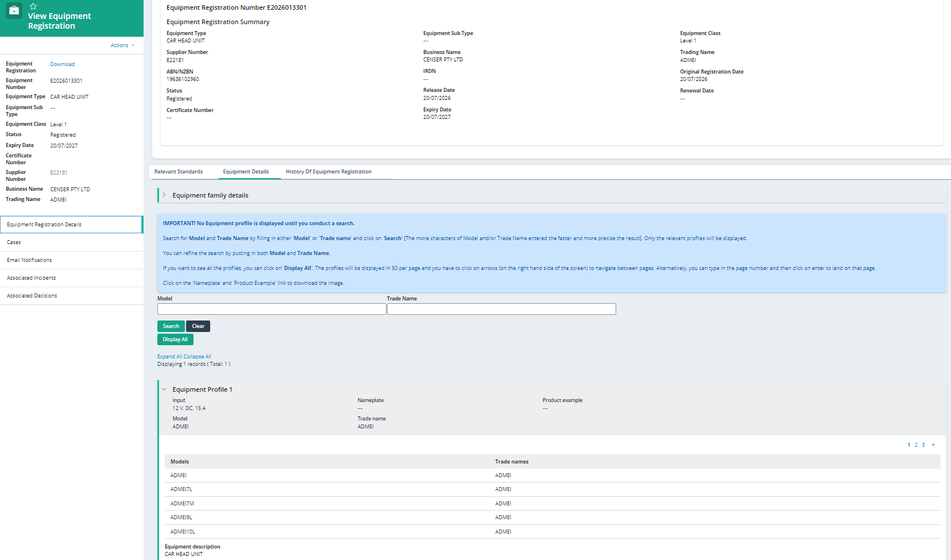Go to next page arrow of models
Screen dimensions: 951x560
tap(933, 445)
